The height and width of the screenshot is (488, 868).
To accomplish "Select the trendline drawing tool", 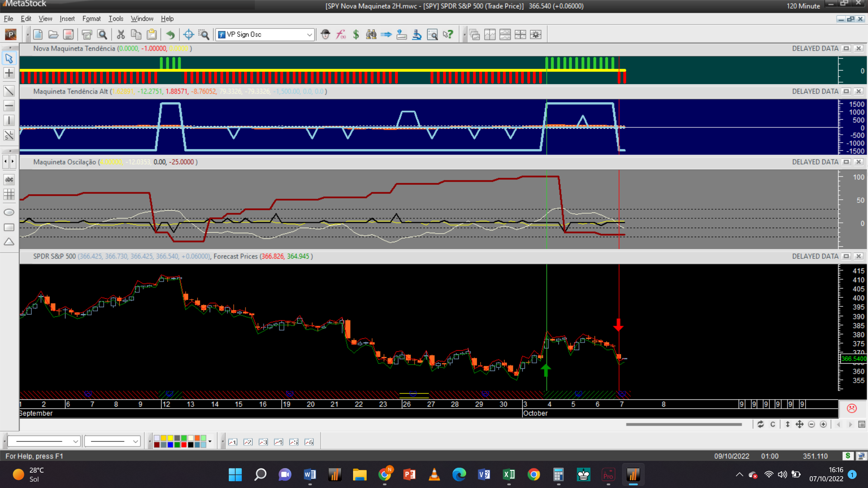I will (9, 91).
